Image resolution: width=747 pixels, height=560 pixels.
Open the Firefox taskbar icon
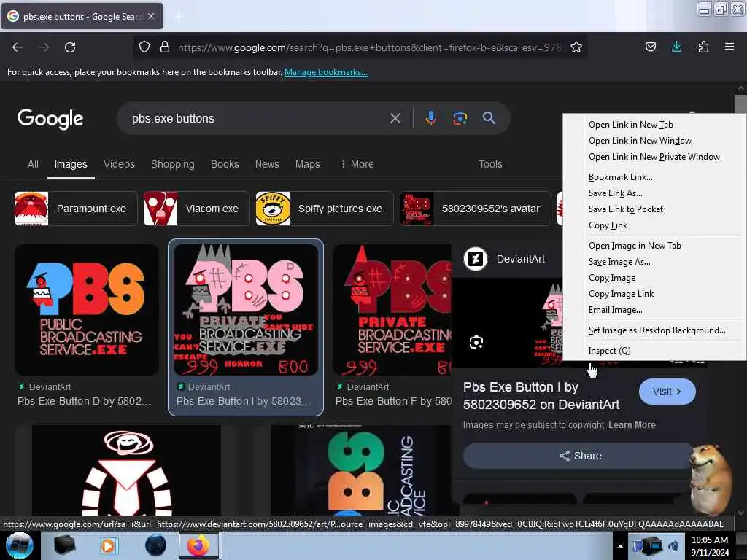(198, 545)
